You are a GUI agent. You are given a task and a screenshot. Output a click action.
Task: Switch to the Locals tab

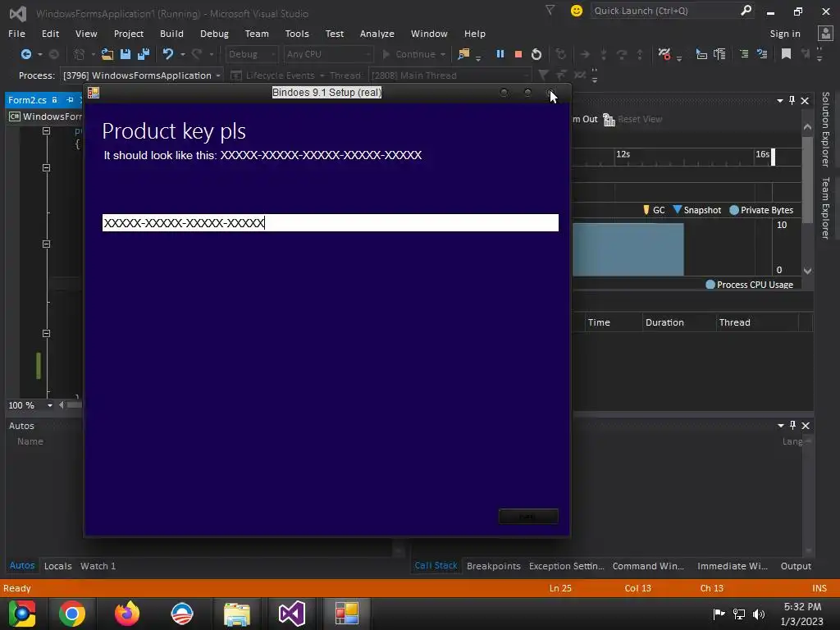[58, 566]
